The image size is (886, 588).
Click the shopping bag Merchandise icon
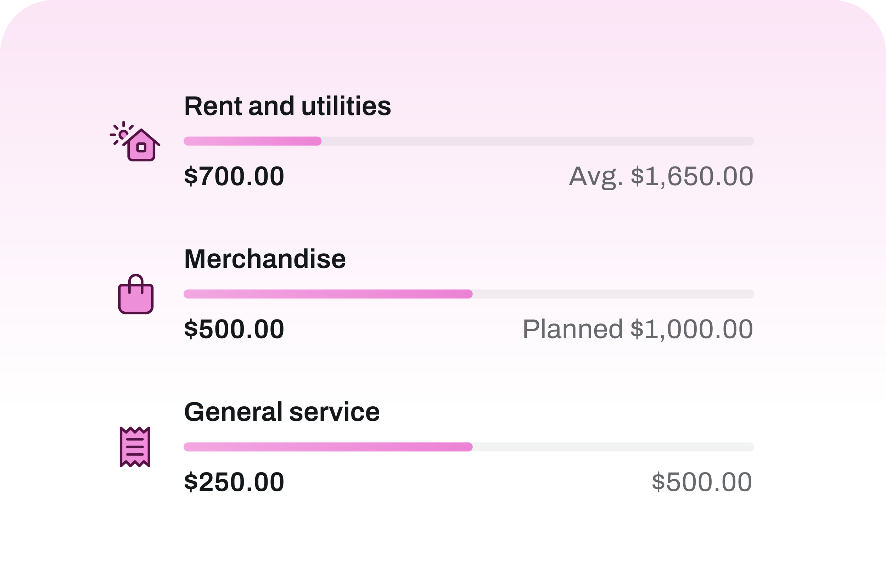click(x=136, y=294)
